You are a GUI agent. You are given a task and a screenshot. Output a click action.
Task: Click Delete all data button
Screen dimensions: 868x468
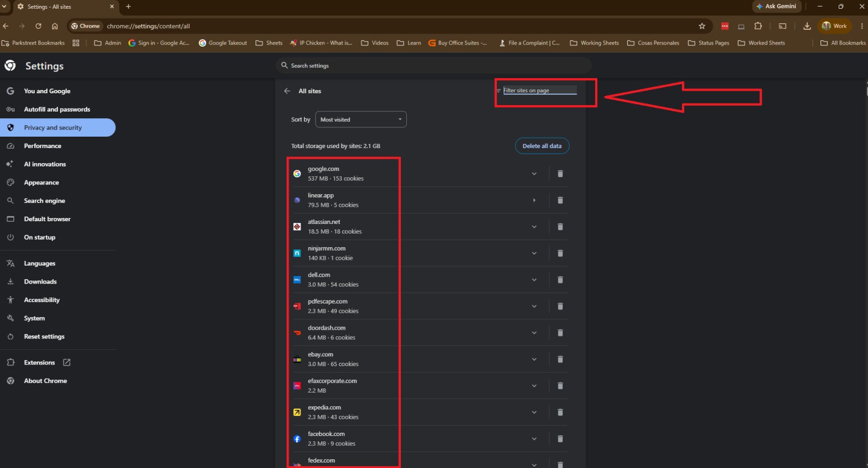pos(542,146)
